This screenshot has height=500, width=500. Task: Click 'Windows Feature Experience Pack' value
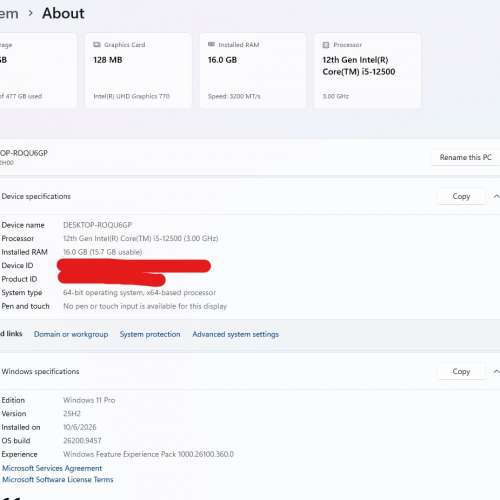pos(149,454)
